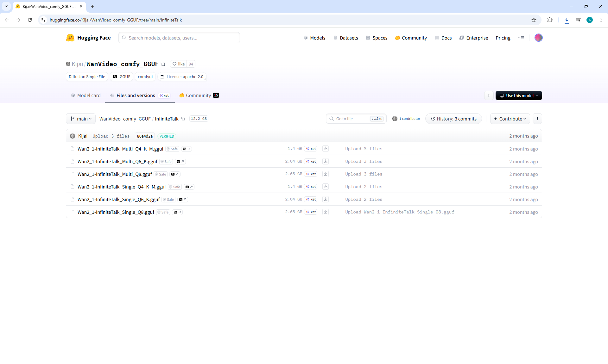Bookmark this page with star icon

[x=534, y=20]
